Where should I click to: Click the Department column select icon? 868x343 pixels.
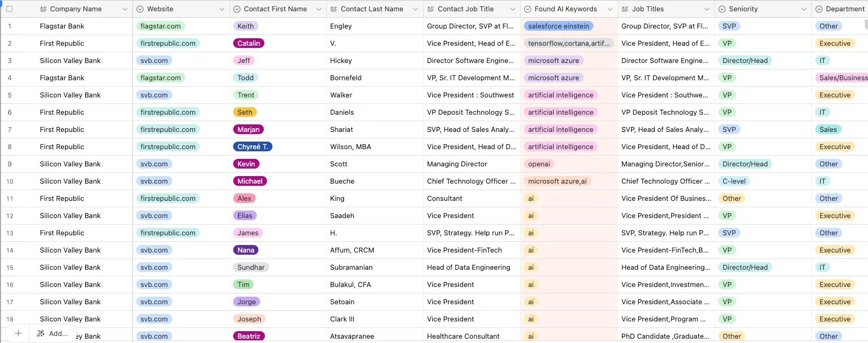pos(819,9)
